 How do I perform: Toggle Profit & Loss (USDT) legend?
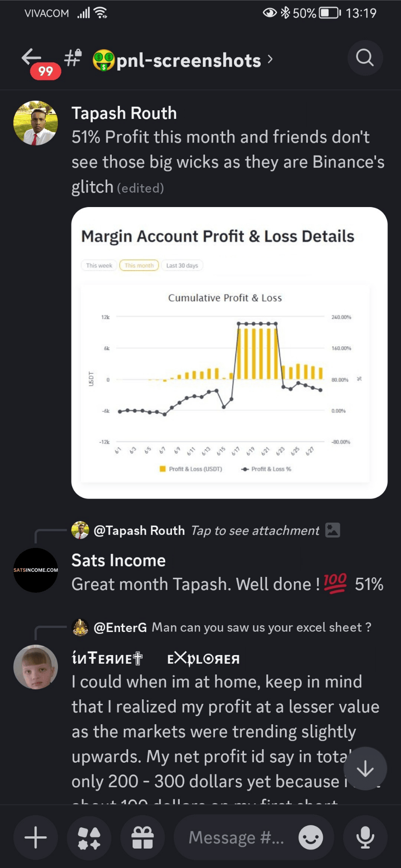(191, 469)
